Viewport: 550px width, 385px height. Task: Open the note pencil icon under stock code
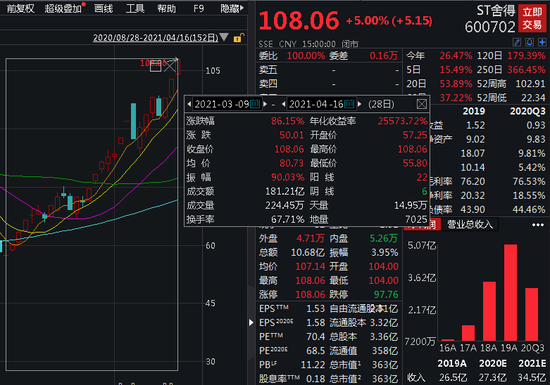[x=517, y=42]
